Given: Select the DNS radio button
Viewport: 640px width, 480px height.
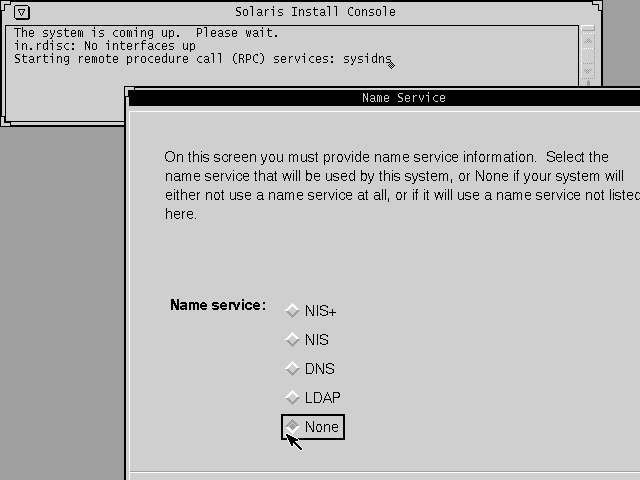Looking at the screenshot, I should click(310, 369).
